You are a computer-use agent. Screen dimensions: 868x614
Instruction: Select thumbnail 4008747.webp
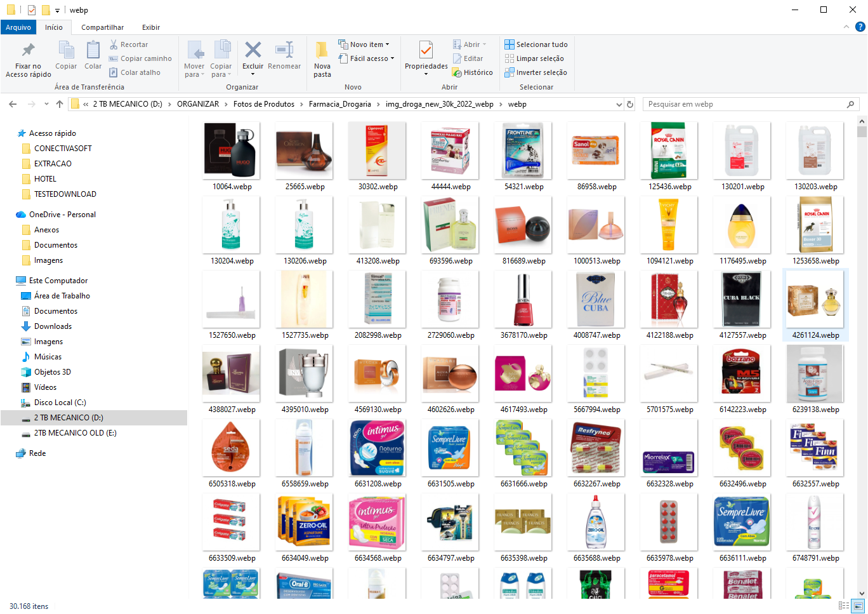tap(596, 305)
